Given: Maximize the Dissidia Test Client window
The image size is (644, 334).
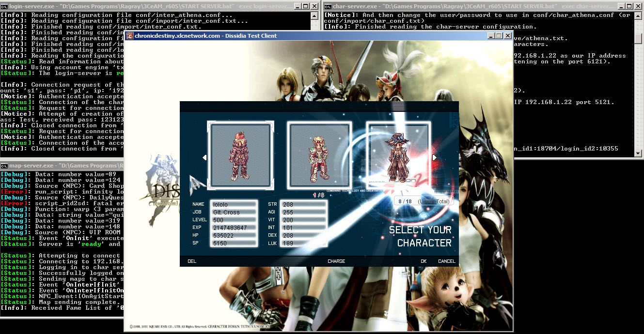Looking at the screenshot, I should [x=499, y=36].
